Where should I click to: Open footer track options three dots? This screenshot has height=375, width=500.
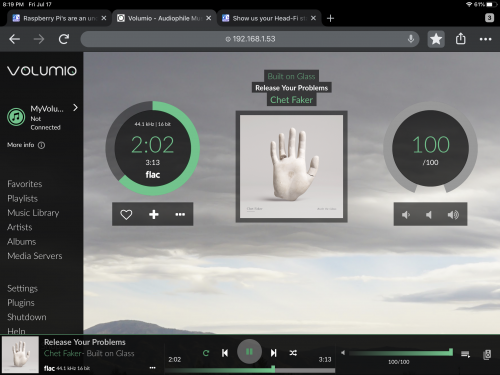pos(152,368)
